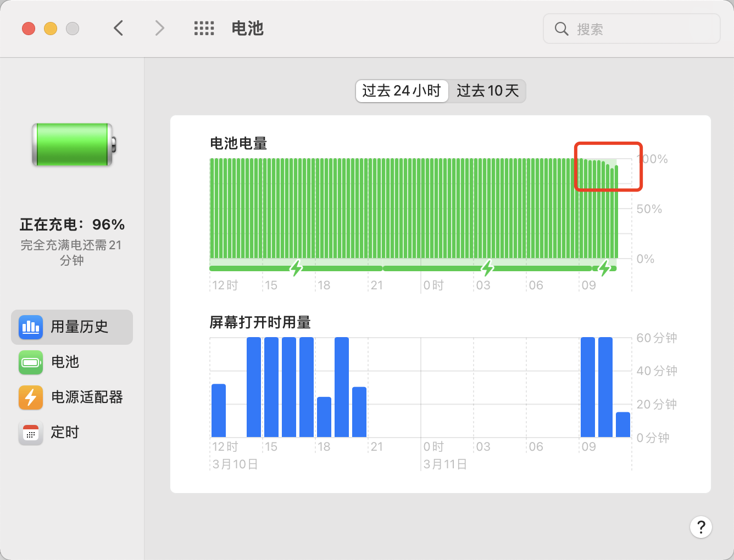This screenshot has height=560, width=734.
Task: Click the 用量历史 bar chart icon
Action: tap(31, 327)
